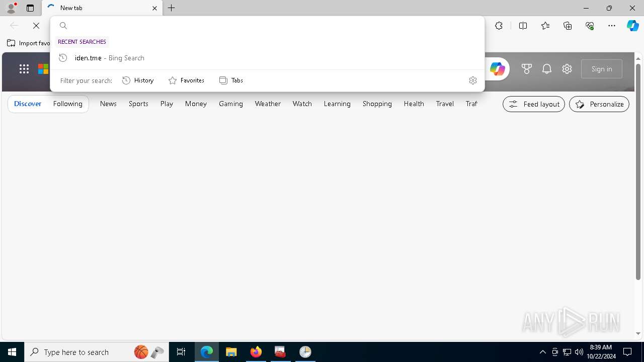The height and width of the screenshot is (362, 644).
Task: Open the Gaming category
Action: pos(231,104)
